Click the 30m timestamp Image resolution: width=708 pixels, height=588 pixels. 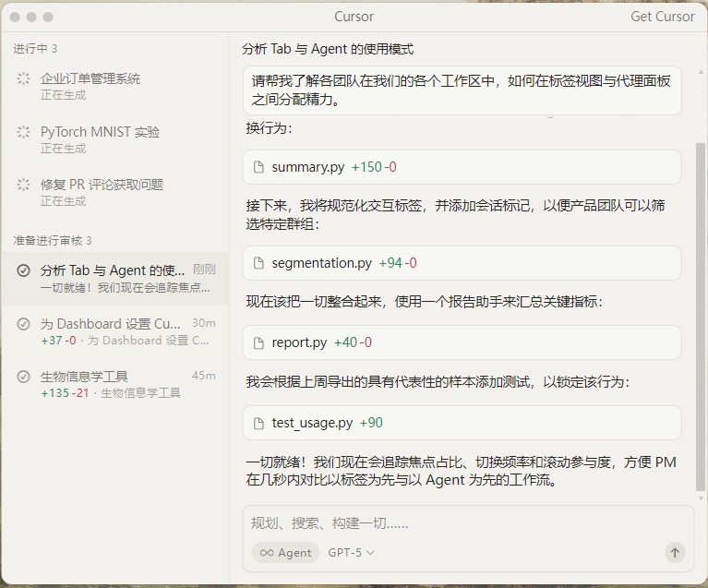204,323
